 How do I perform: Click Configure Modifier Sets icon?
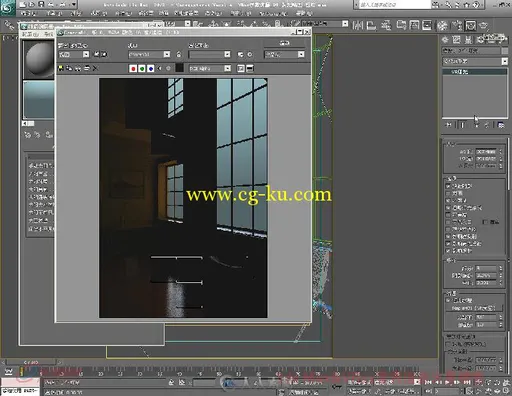pyautogui.click(x=501, y=125)
